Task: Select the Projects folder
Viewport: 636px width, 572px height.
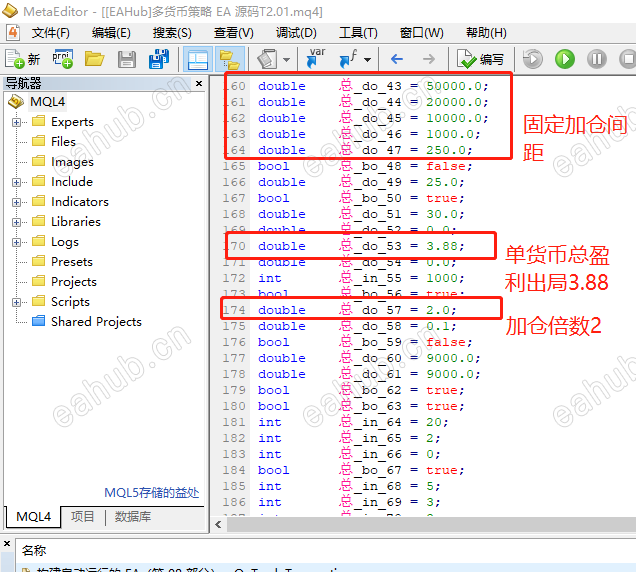Action: 74,282
